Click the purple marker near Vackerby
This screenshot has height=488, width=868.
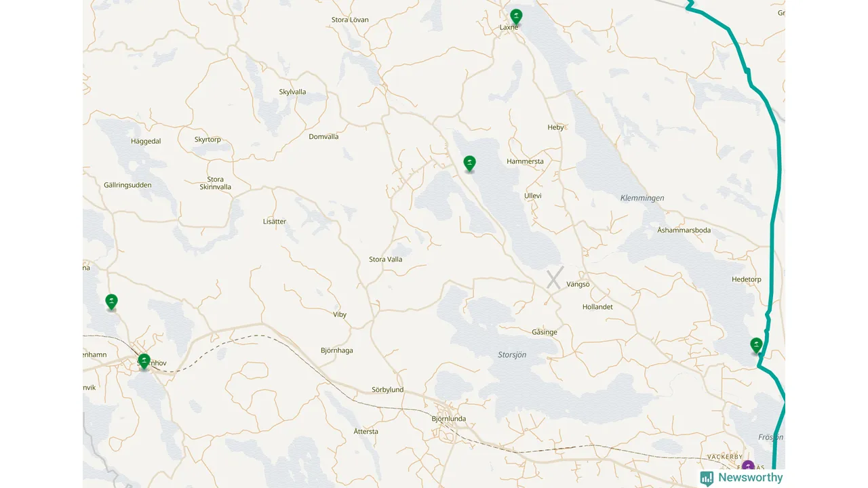[748, 465]
